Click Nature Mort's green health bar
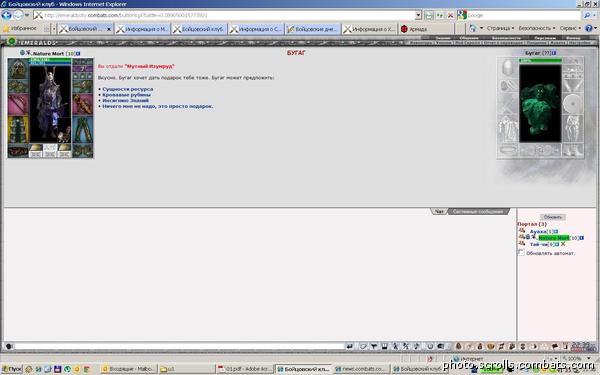 [50, 60]
